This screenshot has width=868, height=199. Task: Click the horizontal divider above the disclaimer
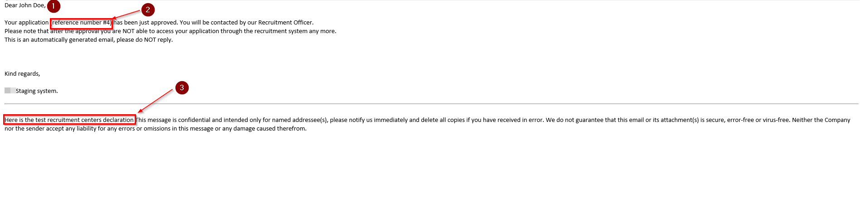point(431,104)
